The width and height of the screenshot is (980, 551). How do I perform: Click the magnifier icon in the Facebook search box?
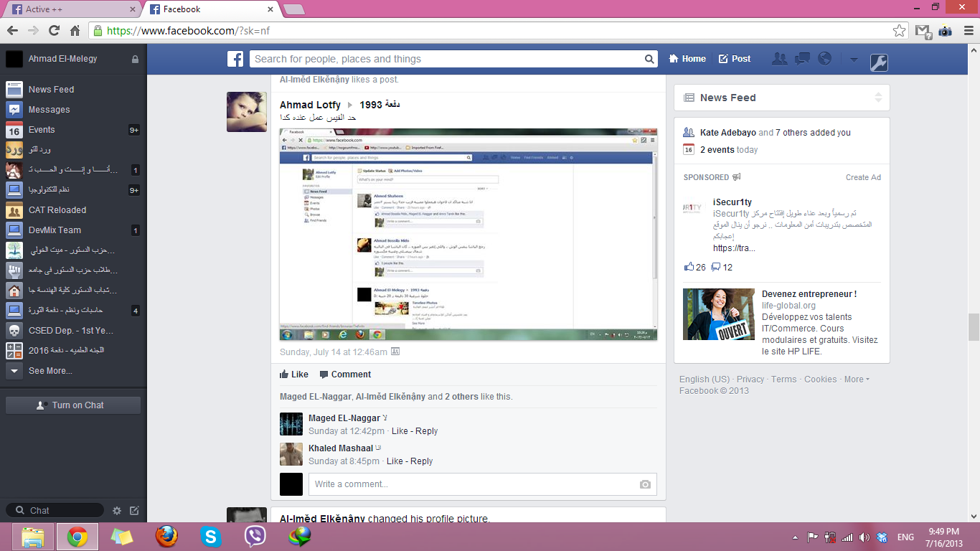click(649, 60)
